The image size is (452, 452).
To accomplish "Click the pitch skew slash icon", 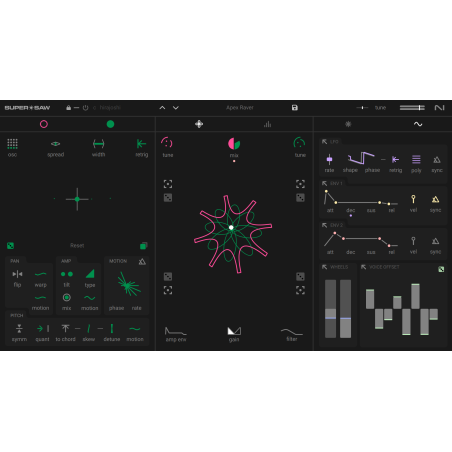I will click(89, 329).
